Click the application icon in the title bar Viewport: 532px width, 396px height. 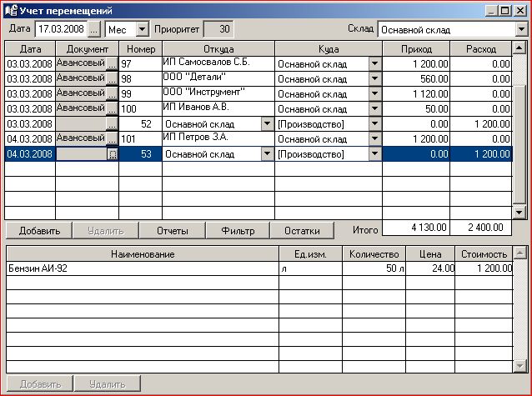click(x=10, y=10)
